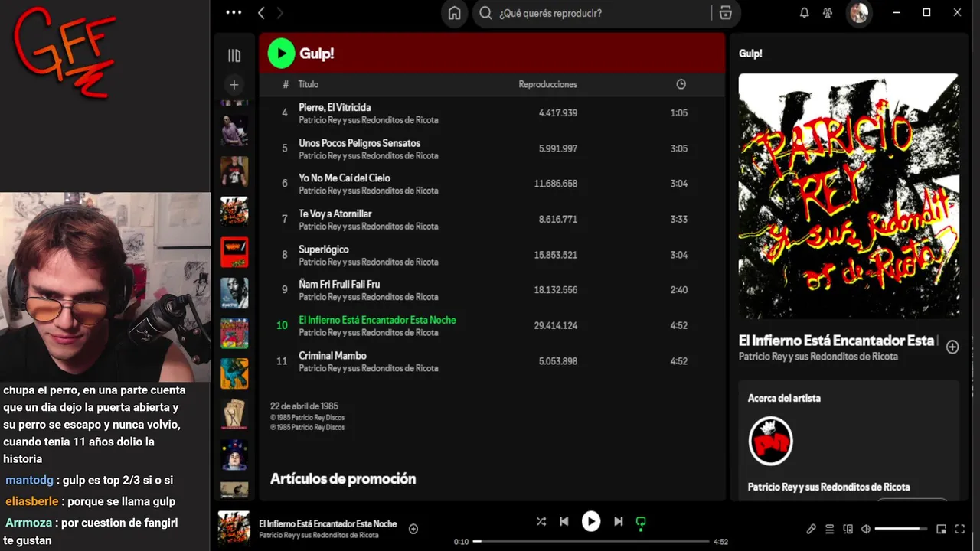Open artist link under 'Pierre, El Vitricida'

tap(368, 120)
